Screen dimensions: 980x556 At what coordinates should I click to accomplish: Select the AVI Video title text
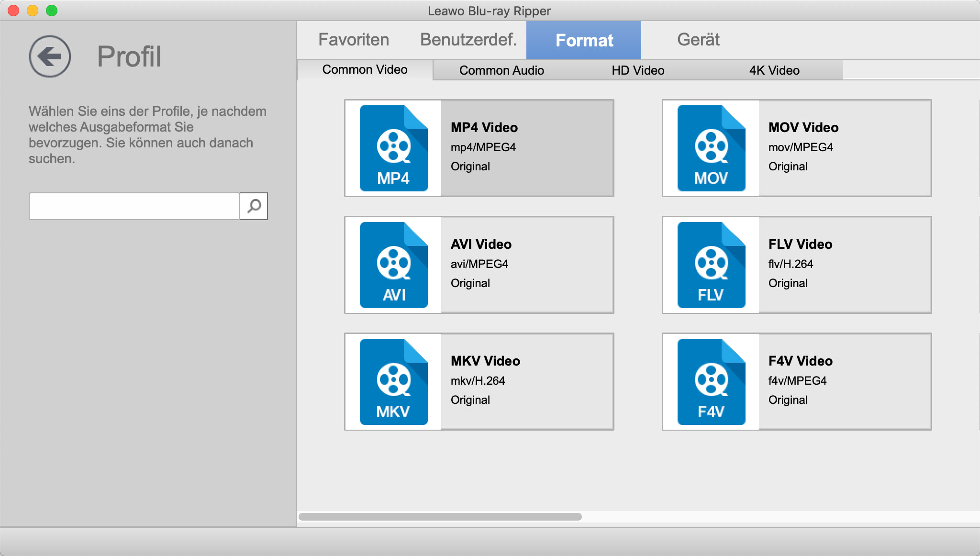481,244
